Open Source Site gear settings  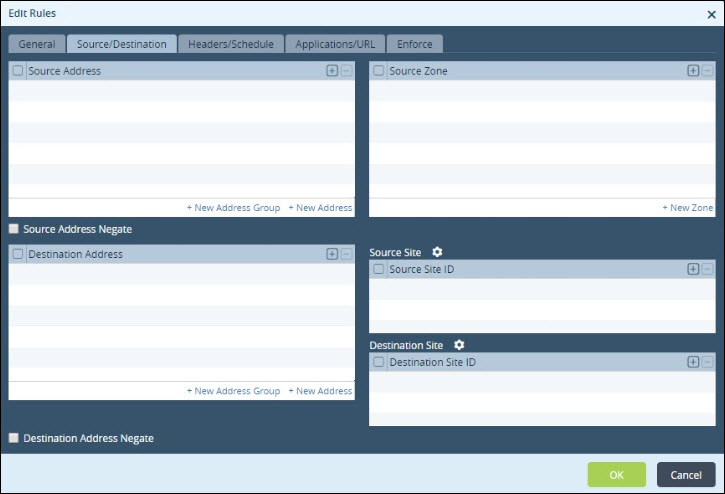point(437,252)
